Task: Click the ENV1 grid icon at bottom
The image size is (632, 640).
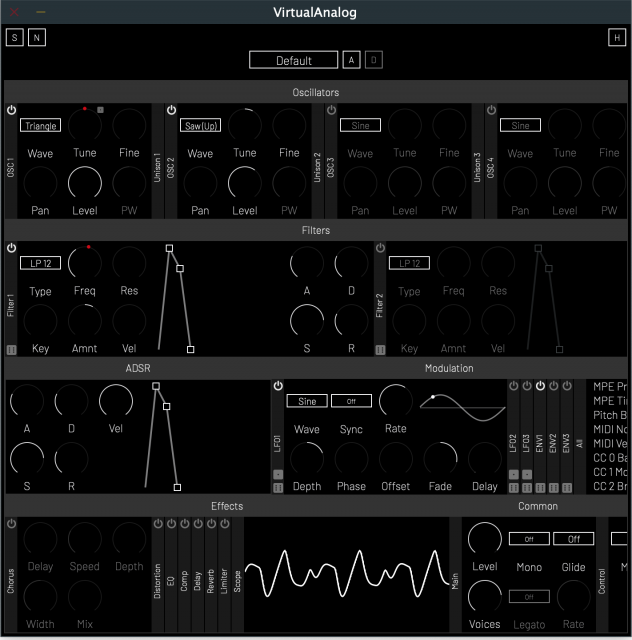Action: (540, 488)
